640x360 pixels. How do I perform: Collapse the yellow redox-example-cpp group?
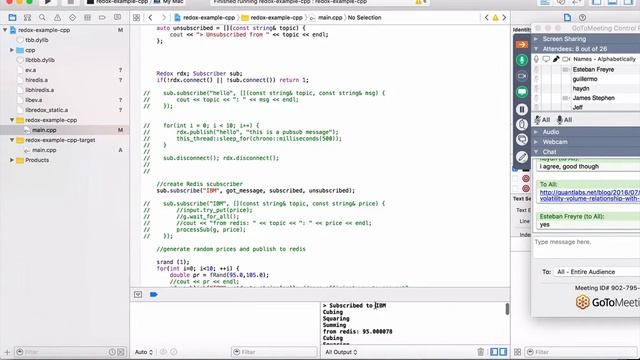tap(12, 120)
